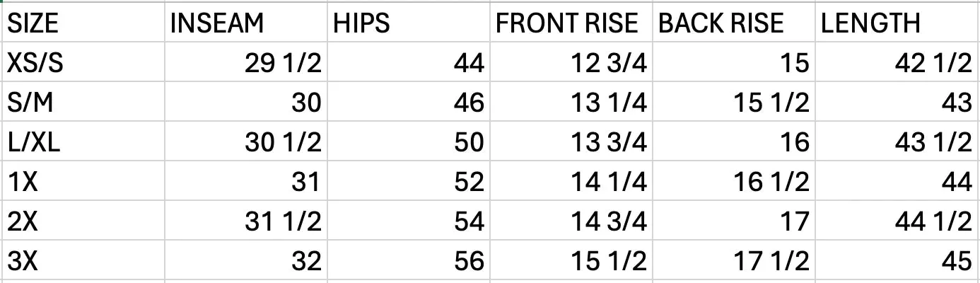This screenshot has width=980, height=283.
Task: Select the FRONT RISE header cell
Action: click(x=572, y=23)
